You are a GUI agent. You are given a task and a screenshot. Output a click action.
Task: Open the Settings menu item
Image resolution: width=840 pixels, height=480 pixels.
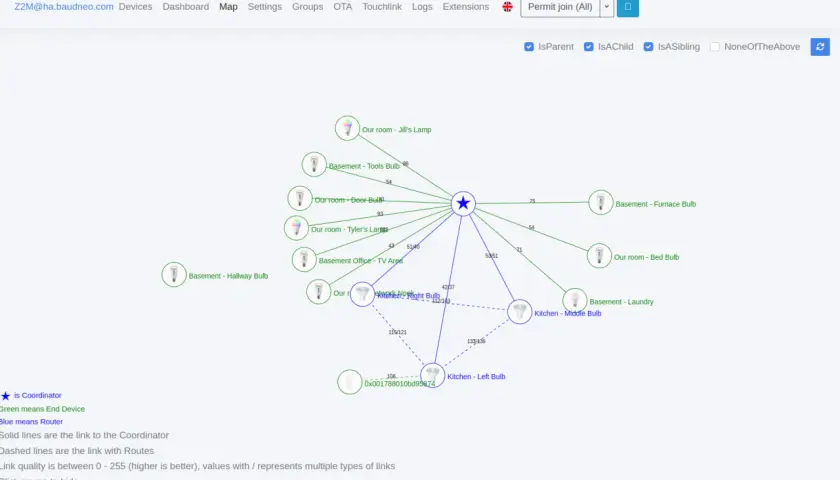[265, 7]
